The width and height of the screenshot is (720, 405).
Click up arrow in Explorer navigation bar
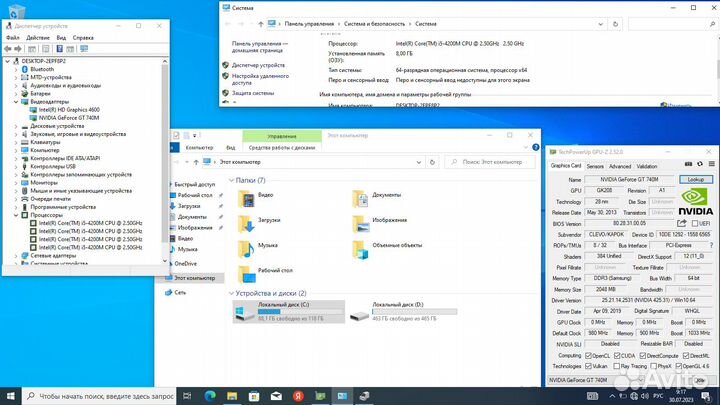point(196,162)
